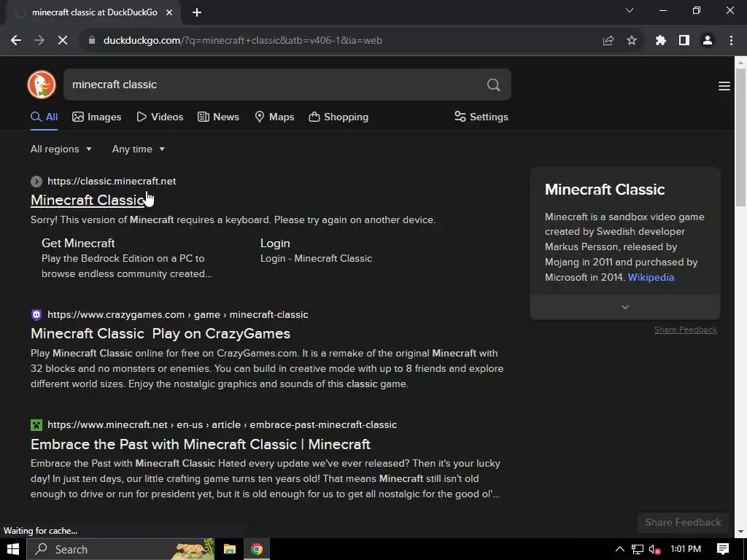
Task: Open the Get Minecraft sublink
Action: (78, 244)
